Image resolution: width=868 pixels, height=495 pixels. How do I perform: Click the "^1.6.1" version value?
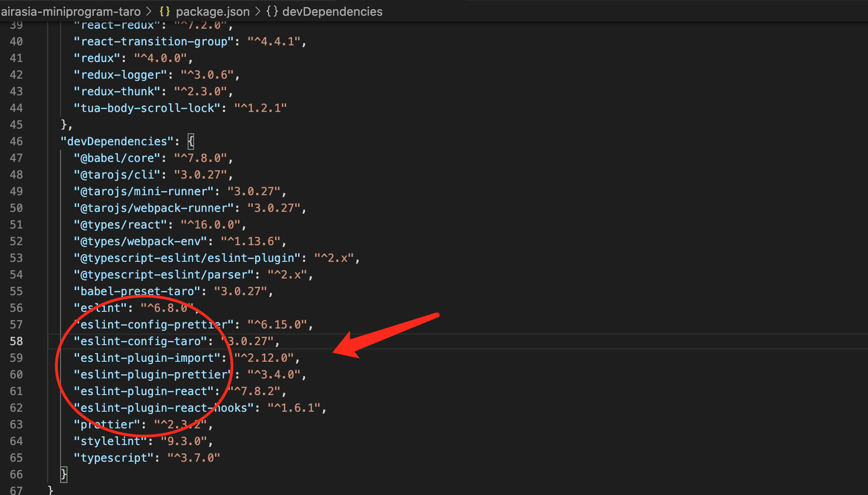[x=294, y=408]
